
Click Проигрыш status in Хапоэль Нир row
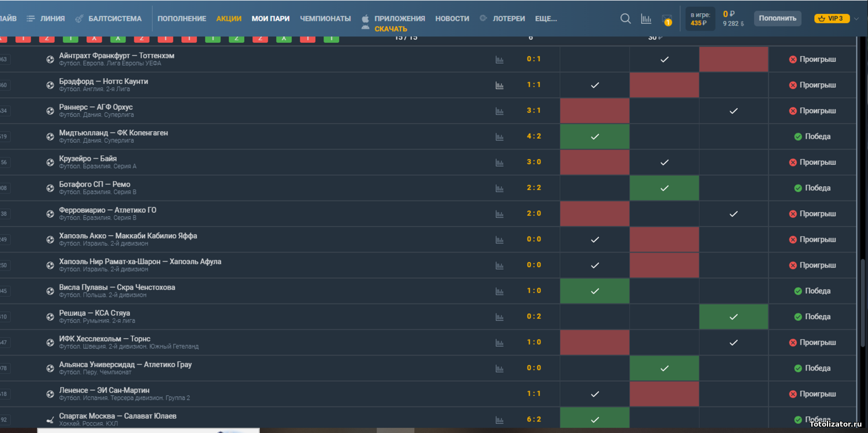click(812, 265)
